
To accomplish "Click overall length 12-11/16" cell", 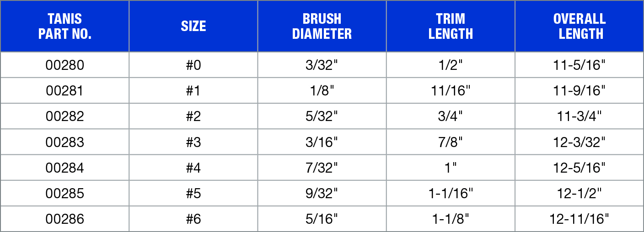I will pos(579,219).
